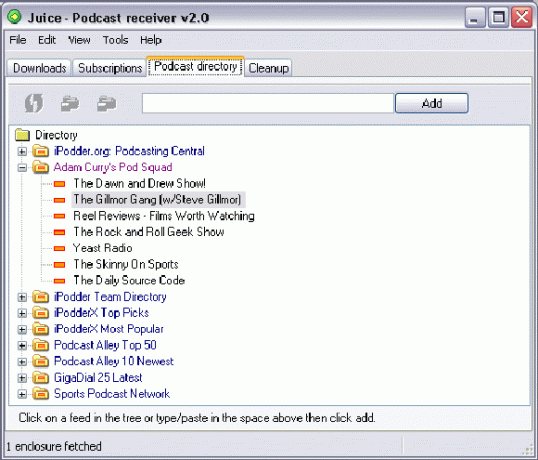Click the refresh directory toolbar icon
This screenshot has width=538, height=460.
click(x=34, y=103)
